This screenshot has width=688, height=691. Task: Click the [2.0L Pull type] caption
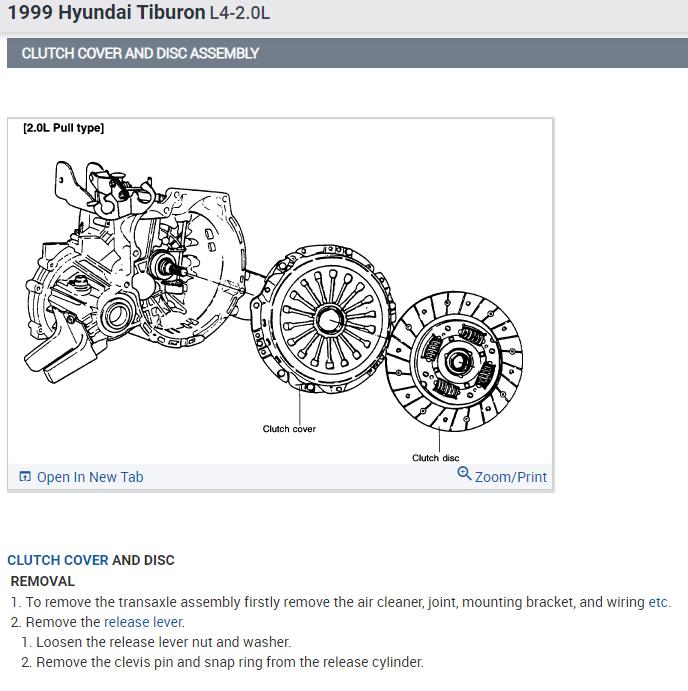63,128
